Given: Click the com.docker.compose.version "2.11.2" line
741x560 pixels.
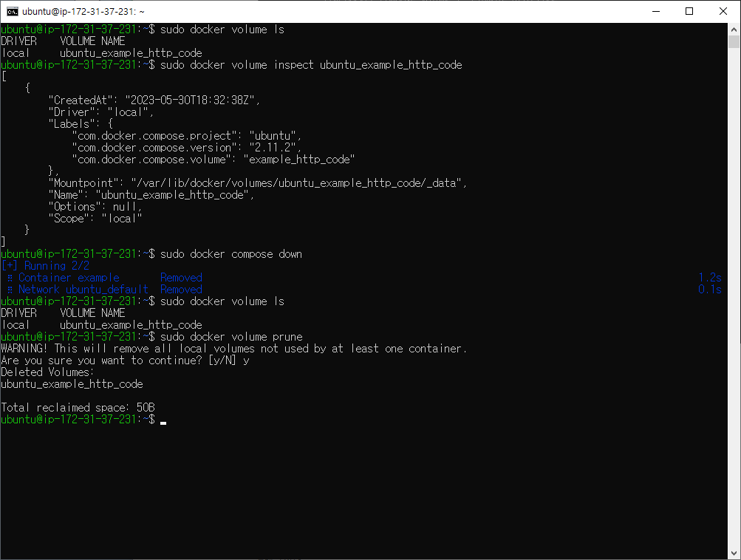Looking at the screenshot, I should click(187, 148).
